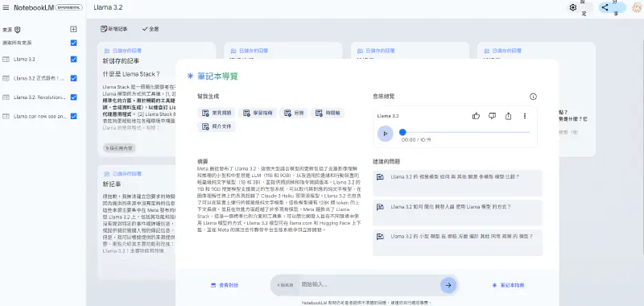Open the user profile avatar
This screenshot has width=644, height=306.
(637, 7)
